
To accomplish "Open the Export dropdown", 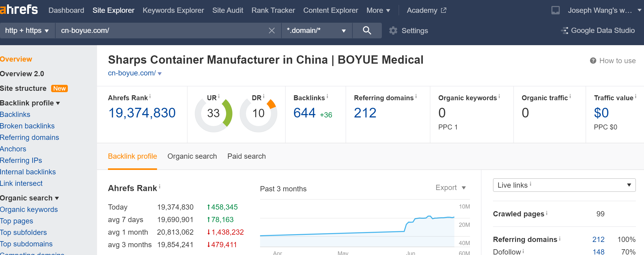I will [x=451, y=188].
